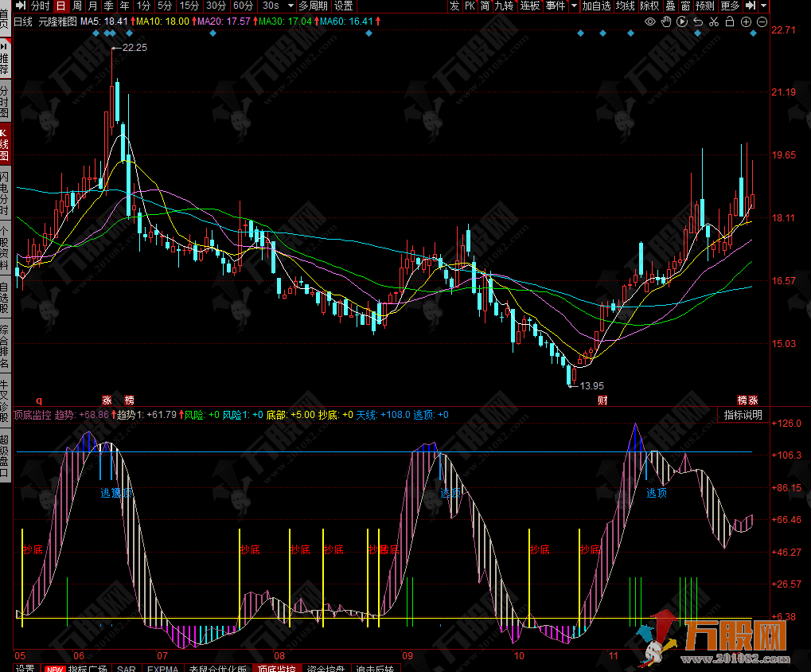Select 资金控盘 indicator tab
Viewport: 811px width, 672px height.
tap(326, 668)
